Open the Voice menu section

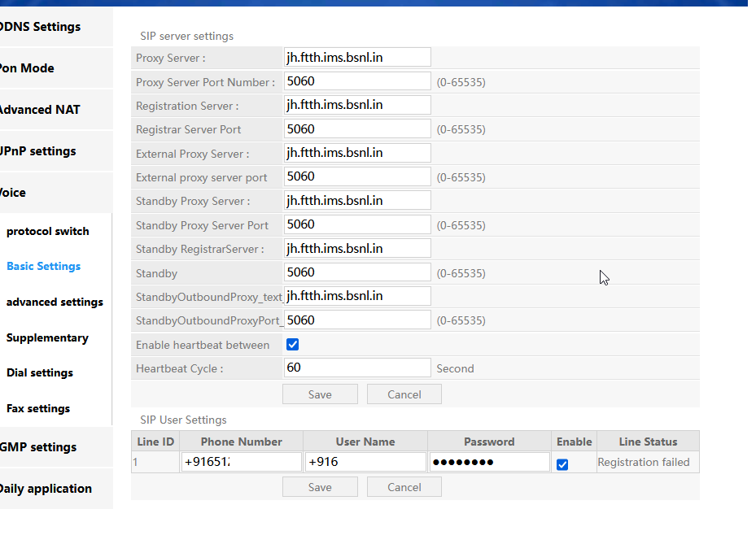pyautogui.click(x=13, y=193)
